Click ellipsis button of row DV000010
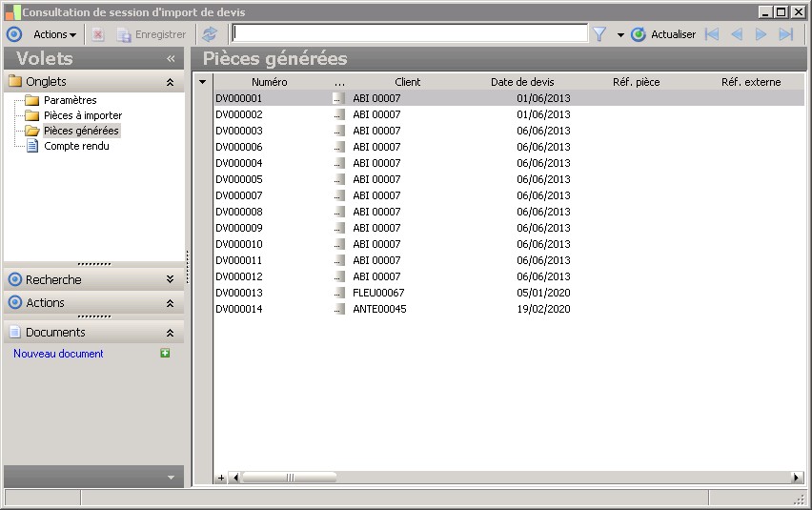The image size is (812, 510). tap(338, 244)
